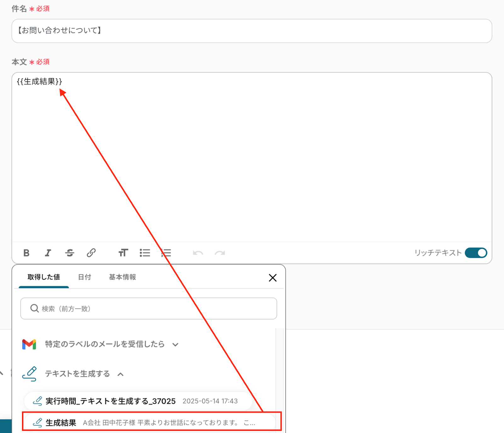The image size is (504, 433).
Task: Open the 基本情報 tab
Action: [x=123, y=277]
